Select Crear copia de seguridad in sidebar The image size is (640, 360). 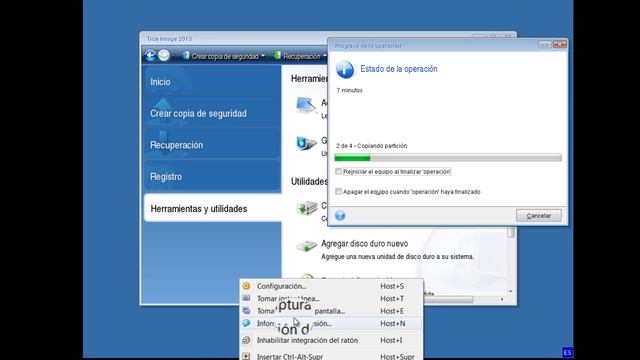tap(212, 113)
